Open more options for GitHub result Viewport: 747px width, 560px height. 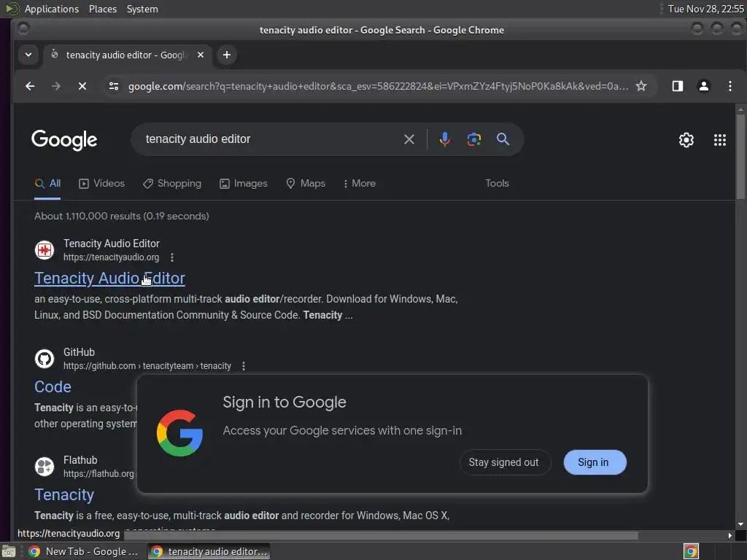click(x=244, y=366)
